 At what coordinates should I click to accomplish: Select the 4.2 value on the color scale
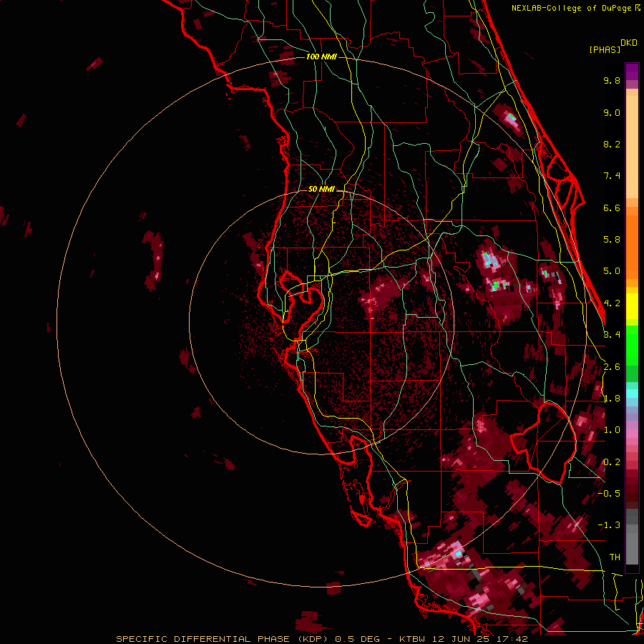coord(612,303)
